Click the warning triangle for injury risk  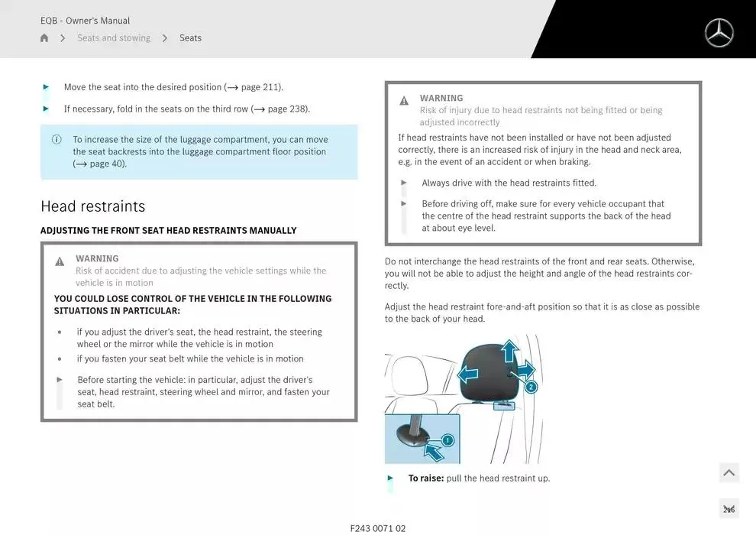coord(404,101)
